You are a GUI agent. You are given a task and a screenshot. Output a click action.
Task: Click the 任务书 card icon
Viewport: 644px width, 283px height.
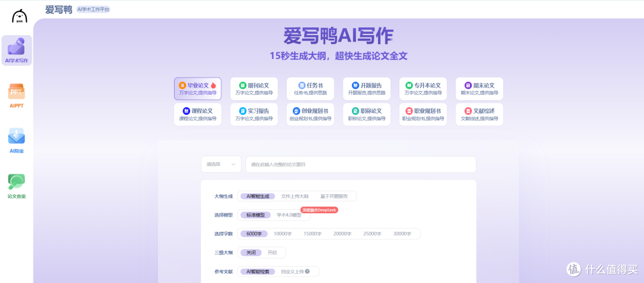[302, 85]
